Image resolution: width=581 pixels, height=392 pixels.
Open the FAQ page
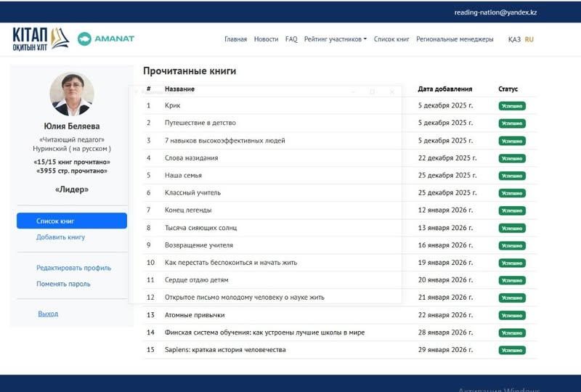[291, 39]
